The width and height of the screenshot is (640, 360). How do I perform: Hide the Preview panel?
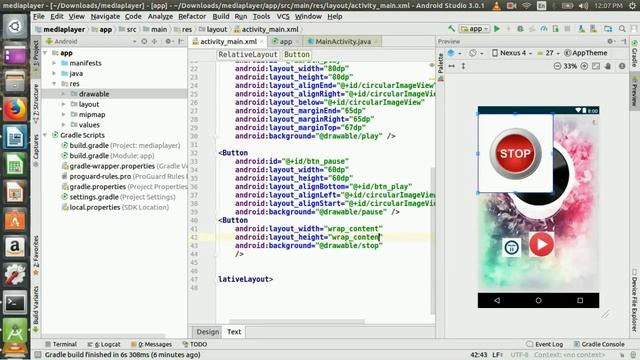624,41
